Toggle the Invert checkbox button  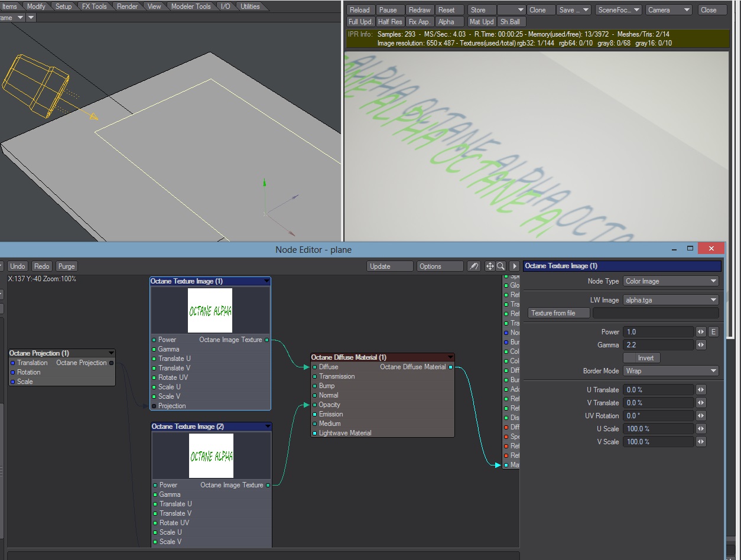[642, 358]
